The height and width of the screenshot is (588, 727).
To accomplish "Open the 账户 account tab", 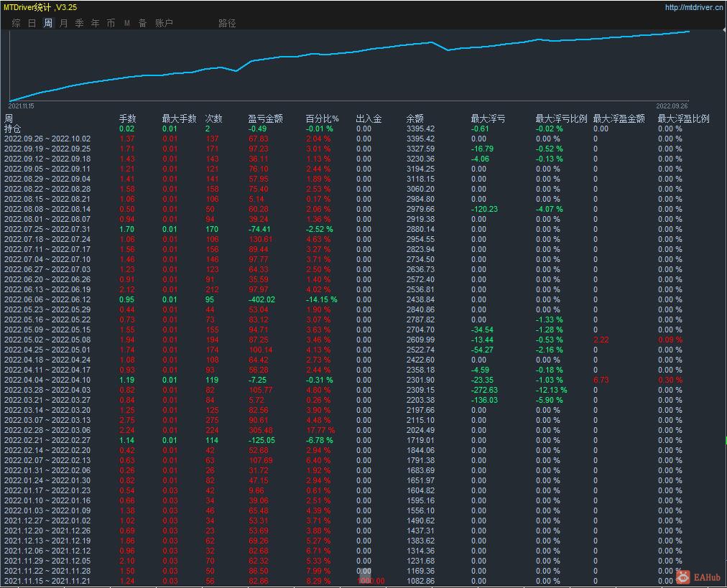I will (x=164, y=23).
